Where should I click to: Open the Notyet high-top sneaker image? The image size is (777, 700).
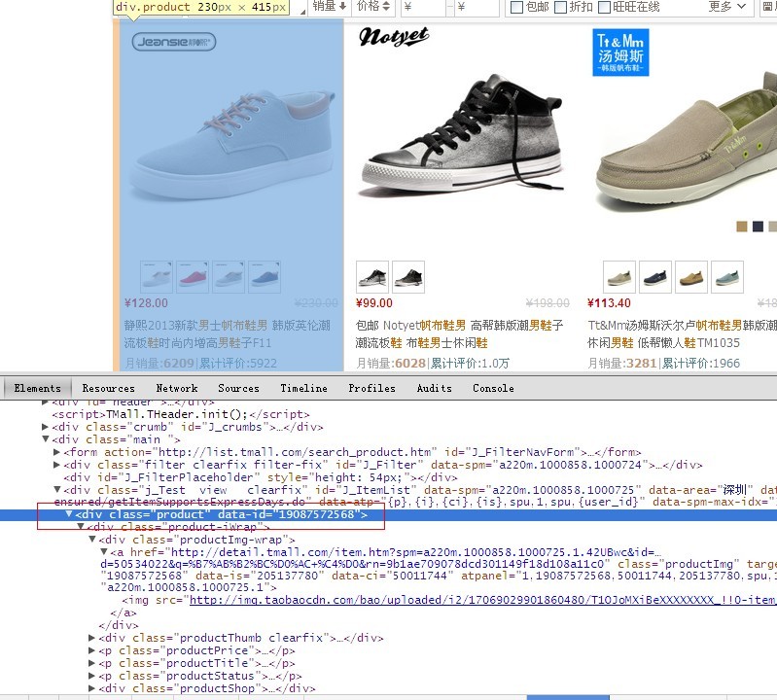click(x=463, y=135)
